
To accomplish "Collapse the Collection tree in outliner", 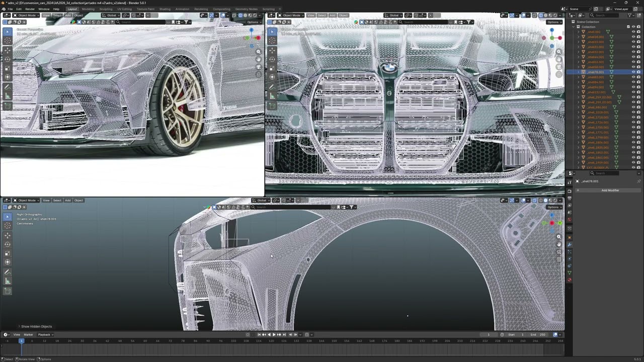I will tap(574, 27).
